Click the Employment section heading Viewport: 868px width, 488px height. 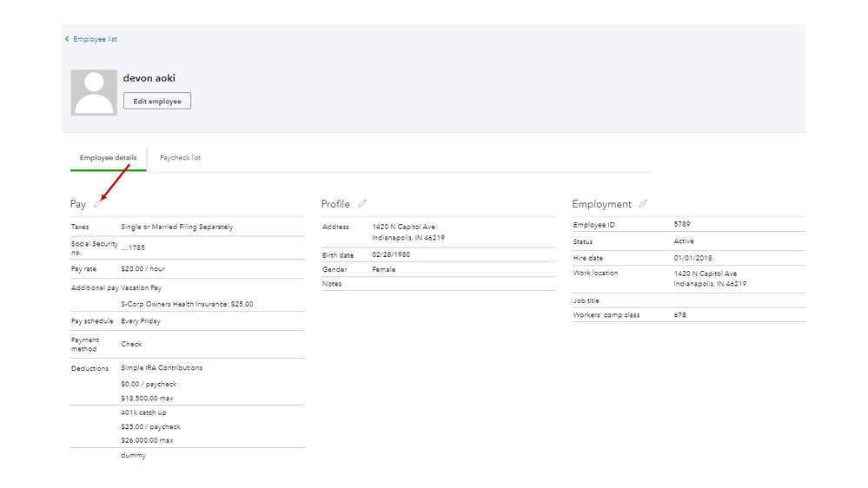(601, 204)
